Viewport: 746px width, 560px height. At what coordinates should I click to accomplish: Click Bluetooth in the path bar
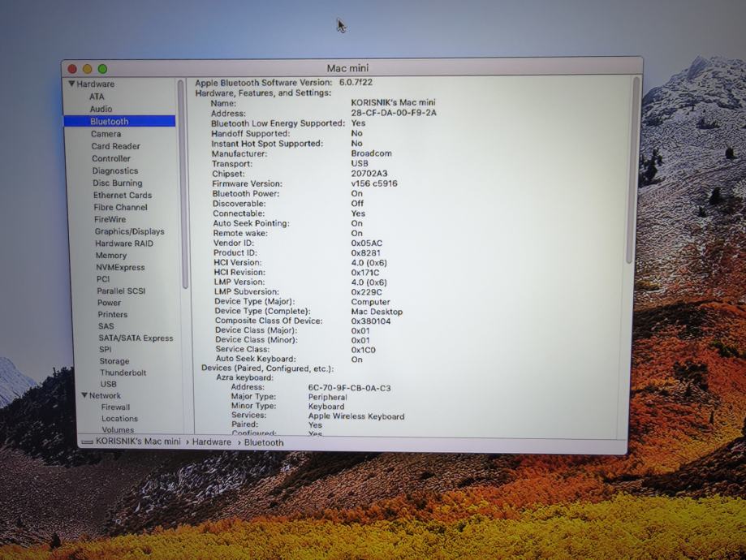pos(264,442)
